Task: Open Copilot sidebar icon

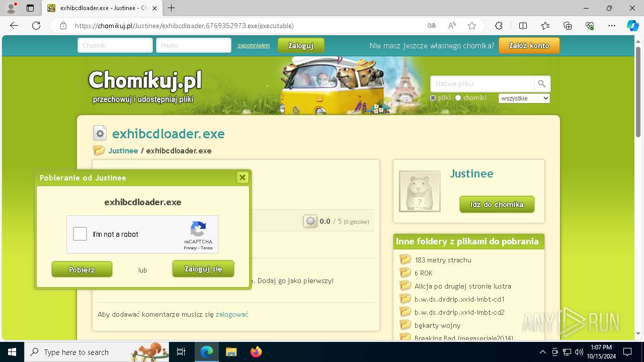Action: 632,26
